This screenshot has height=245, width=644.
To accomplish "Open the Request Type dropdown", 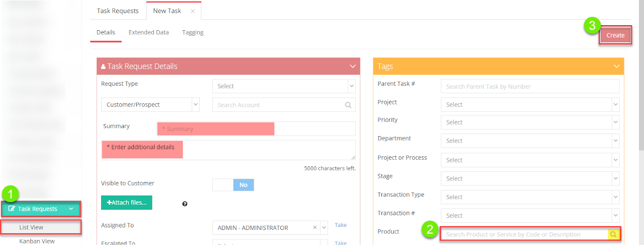I will (x=284, y=86).
